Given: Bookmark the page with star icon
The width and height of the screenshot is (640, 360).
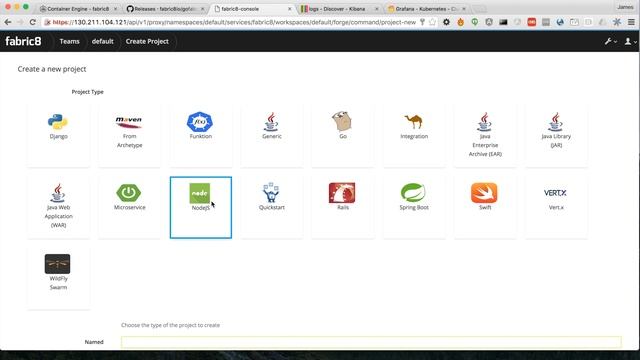Looking at the screenshot, I should coord(432,22).
